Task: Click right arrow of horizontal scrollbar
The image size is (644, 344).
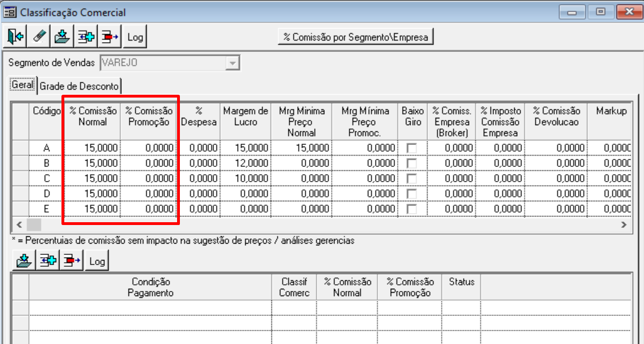Action: 624,224
